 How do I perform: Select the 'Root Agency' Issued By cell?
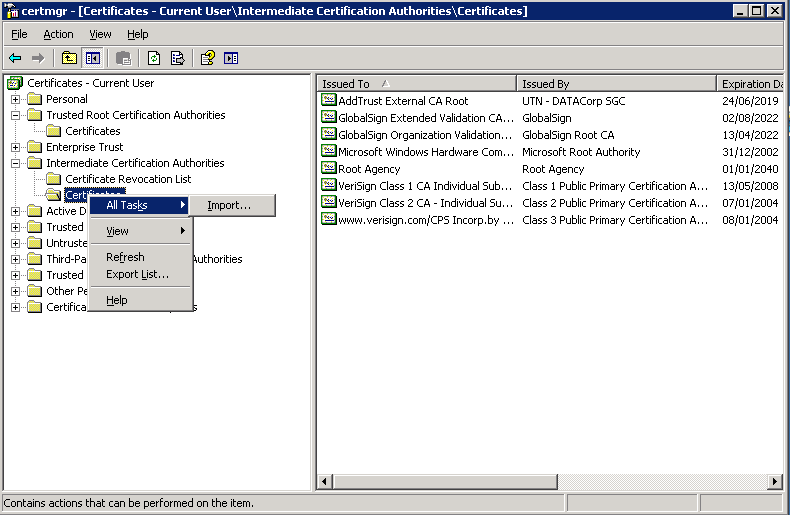553,169
